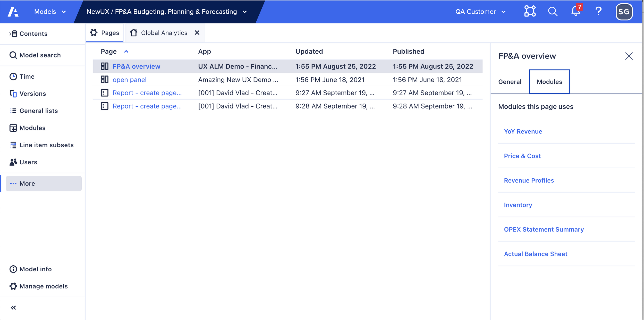
Task: Open the integrations flow icon
Action: pos(530,11)
